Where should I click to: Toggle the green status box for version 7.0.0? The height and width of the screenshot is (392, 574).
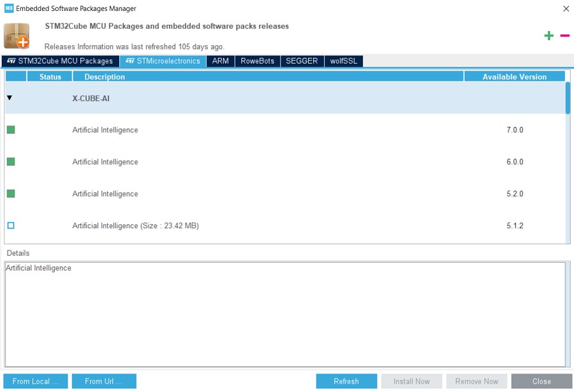pyautogui.click(x=11, y=130)
